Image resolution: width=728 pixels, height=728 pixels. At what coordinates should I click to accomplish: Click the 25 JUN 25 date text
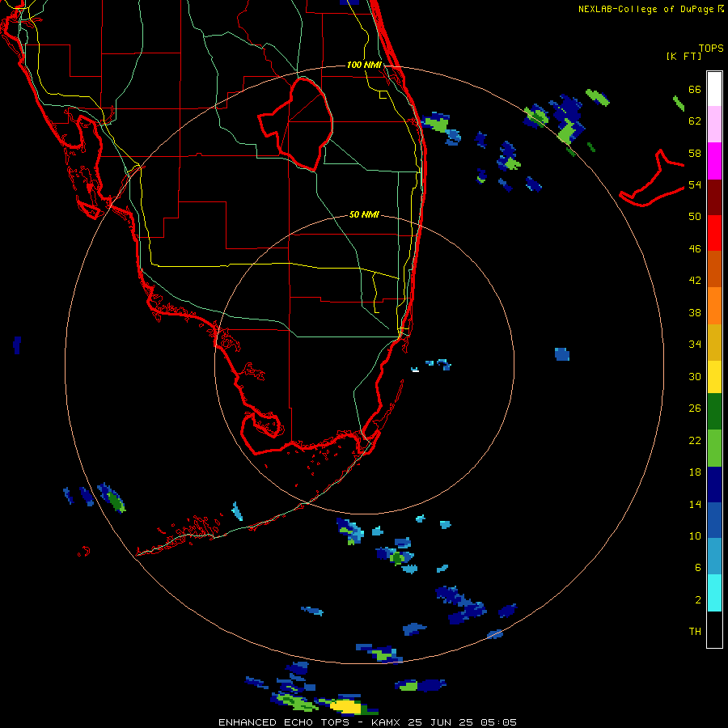[441, 722]
